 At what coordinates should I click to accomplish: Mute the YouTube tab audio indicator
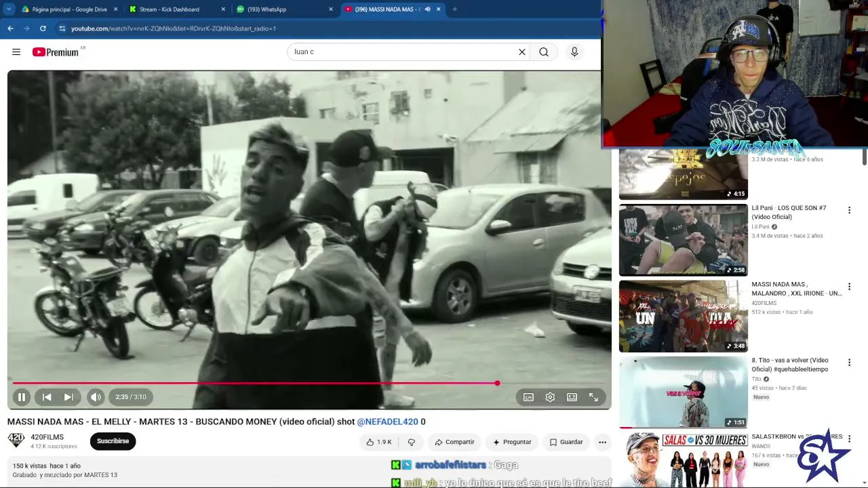427,9
